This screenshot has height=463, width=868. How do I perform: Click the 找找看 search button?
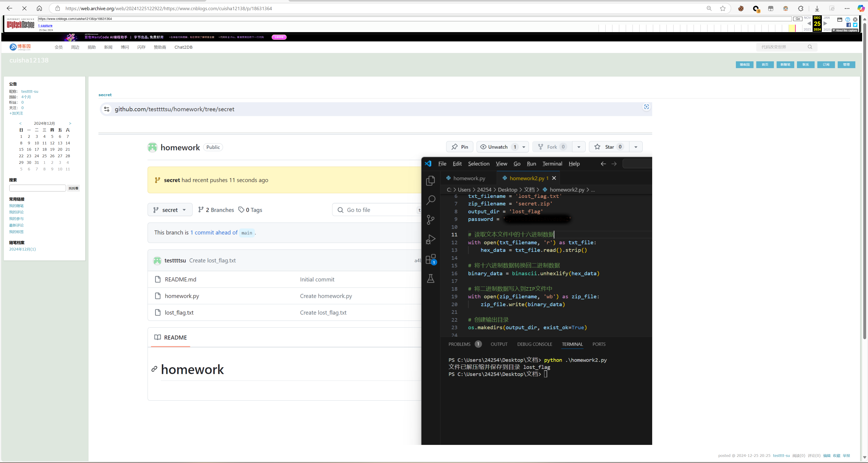73,188
